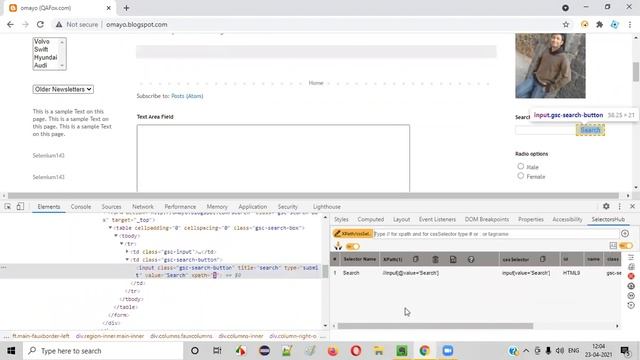Click the plus circle icon beside selector input
Image resolution: width=640 pixels, height=360 pixels.
coord(625,233)
